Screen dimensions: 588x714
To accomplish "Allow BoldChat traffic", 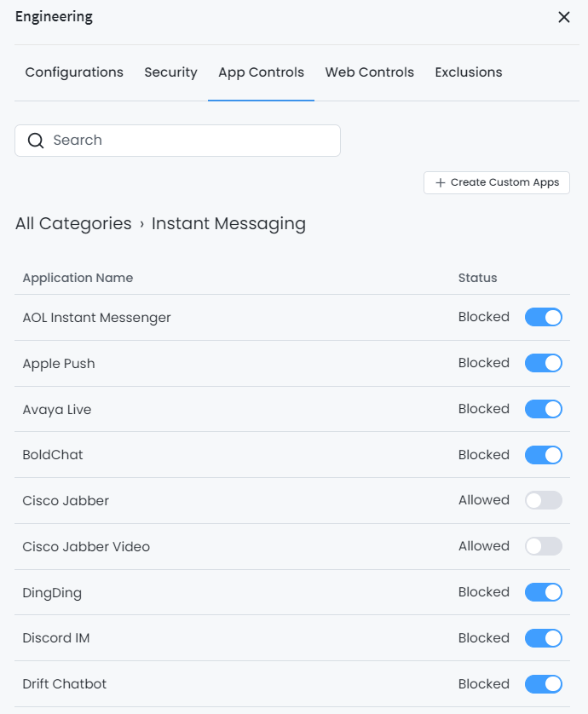I will click(543, 455).
